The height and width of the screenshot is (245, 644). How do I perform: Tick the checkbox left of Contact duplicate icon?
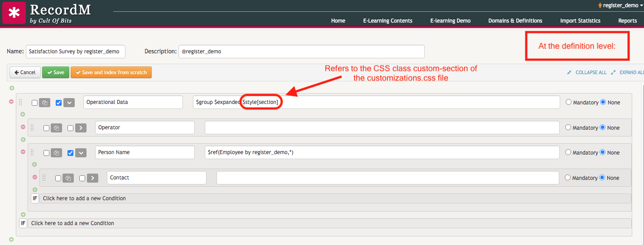[x=58, y=178]
